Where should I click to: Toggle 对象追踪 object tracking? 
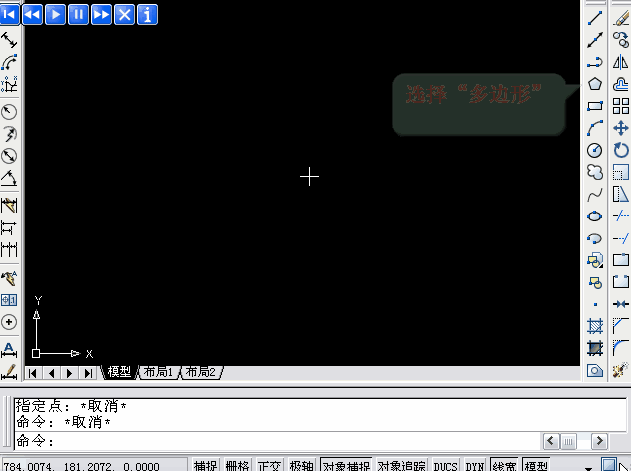pyautogui.click(x=402, y=465)
